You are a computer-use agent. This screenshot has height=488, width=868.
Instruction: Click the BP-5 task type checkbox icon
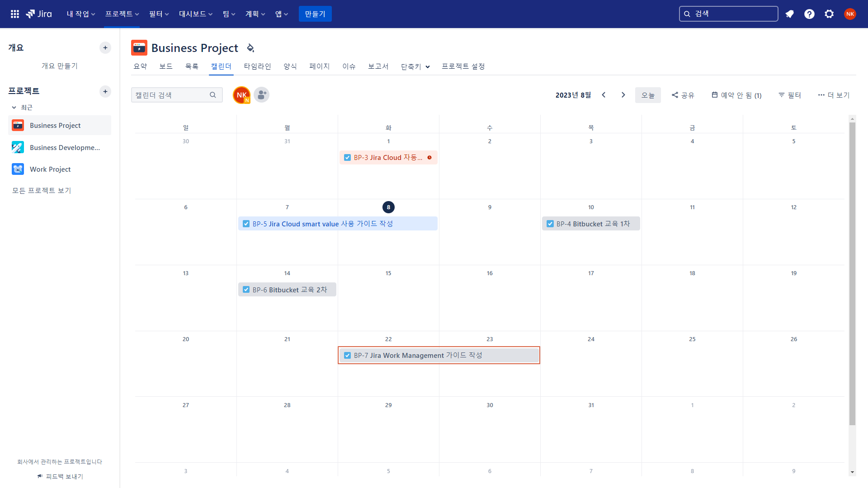tap(246, 224)
